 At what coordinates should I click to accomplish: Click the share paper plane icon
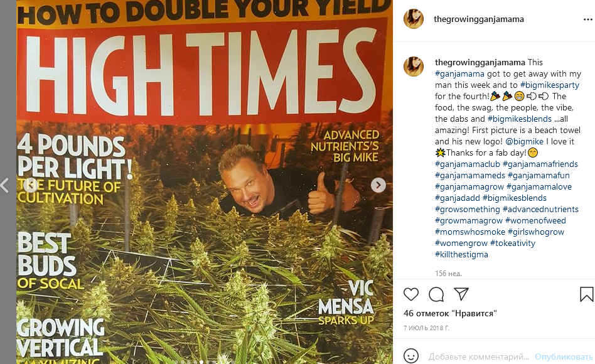point(461,294)
